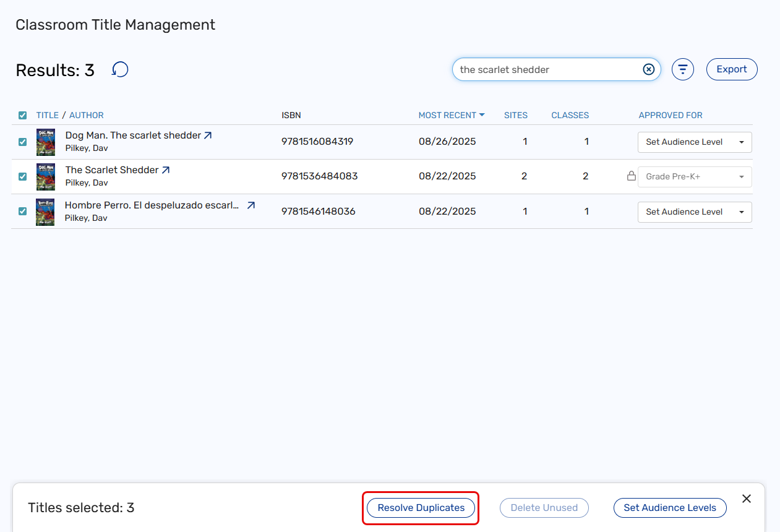Clear the search field text
This screenshot has height=532, width=780.
pos(648,69)
